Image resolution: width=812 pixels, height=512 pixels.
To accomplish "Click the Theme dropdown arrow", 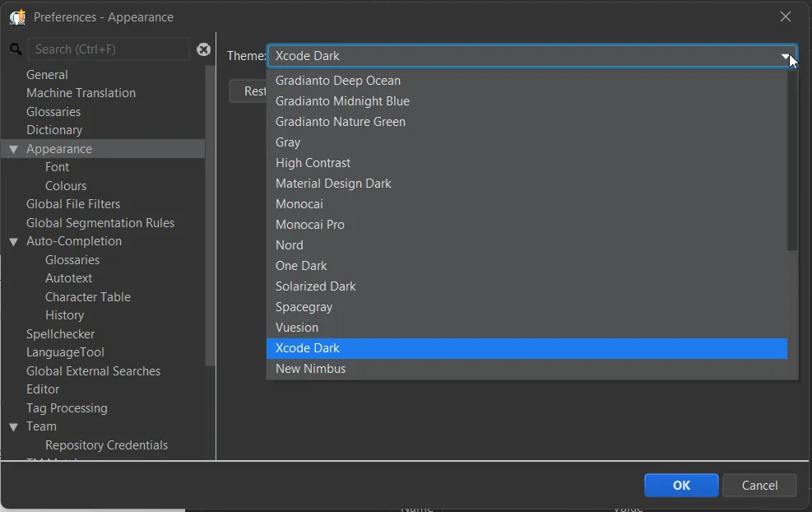I will (x=786, y=56).
